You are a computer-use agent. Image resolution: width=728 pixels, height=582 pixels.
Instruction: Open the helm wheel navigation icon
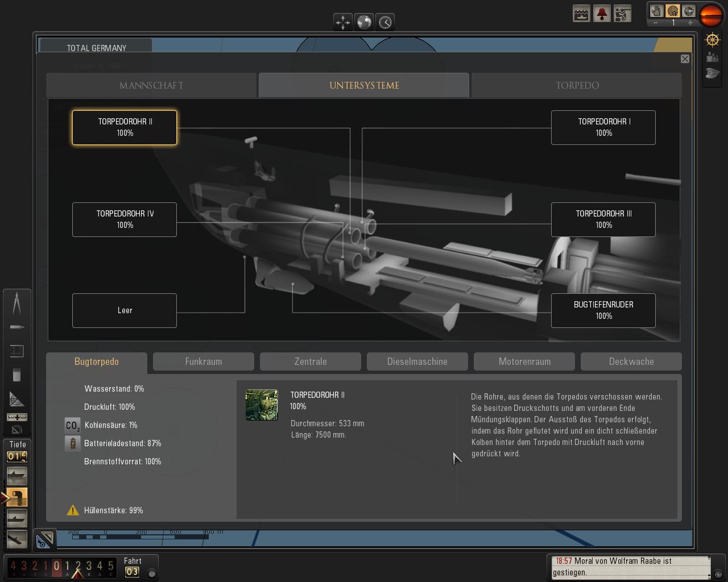click(713, 40)
